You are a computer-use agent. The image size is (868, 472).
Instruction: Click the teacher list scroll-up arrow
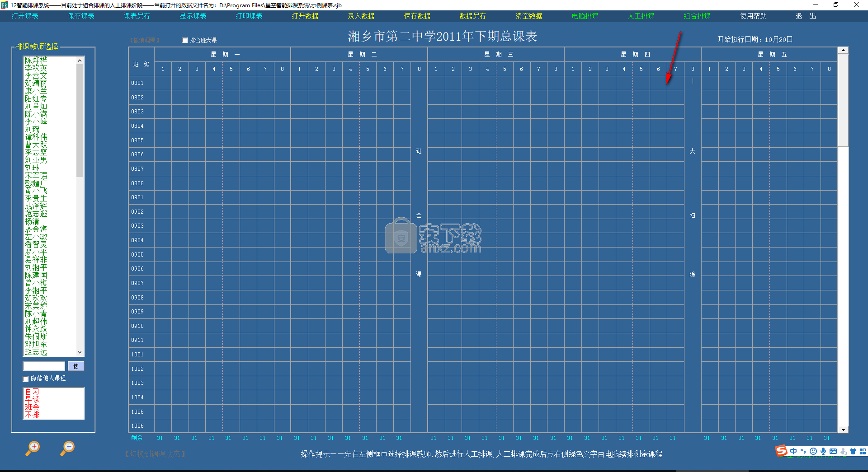pos(80,61)
